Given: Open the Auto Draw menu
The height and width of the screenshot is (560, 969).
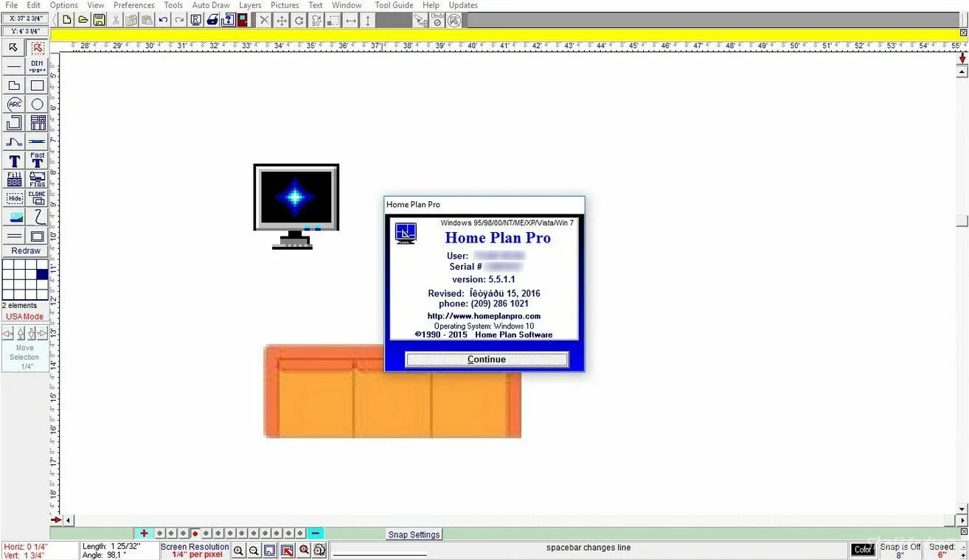Looking at the screenshot, I should pyautogui.click(x=211, y=5).
